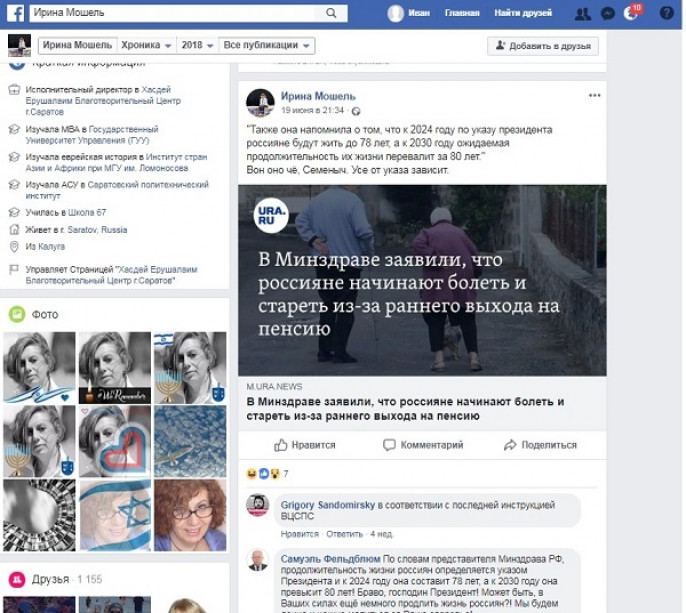
Task: Open Messenger chat icon in top bar
Action: point(608,14)
